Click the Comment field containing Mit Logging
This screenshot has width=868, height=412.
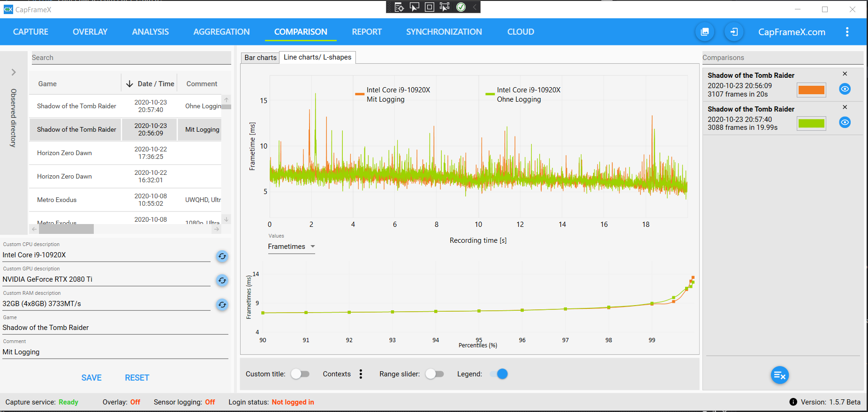point(115,352)
